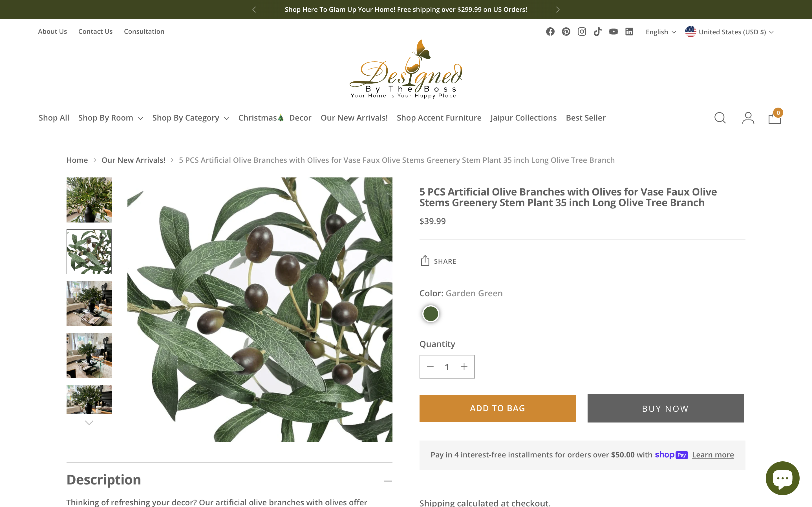Open the Pinterest social icon
Screen dimensions: 812x507
(566, 32)
